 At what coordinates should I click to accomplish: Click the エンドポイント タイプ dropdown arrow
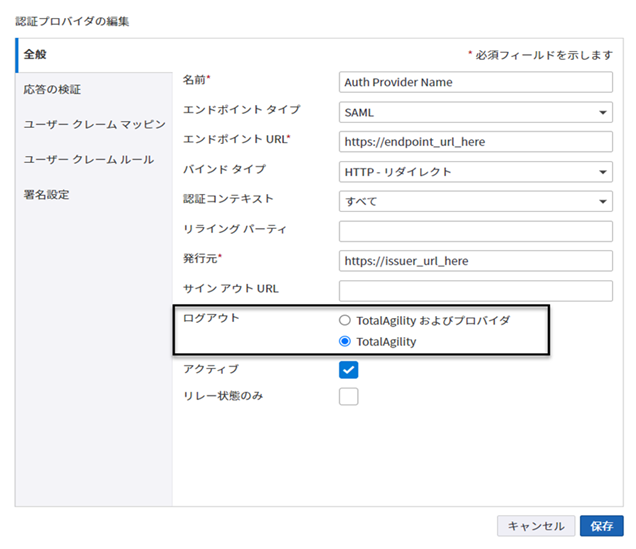(603, 113)
